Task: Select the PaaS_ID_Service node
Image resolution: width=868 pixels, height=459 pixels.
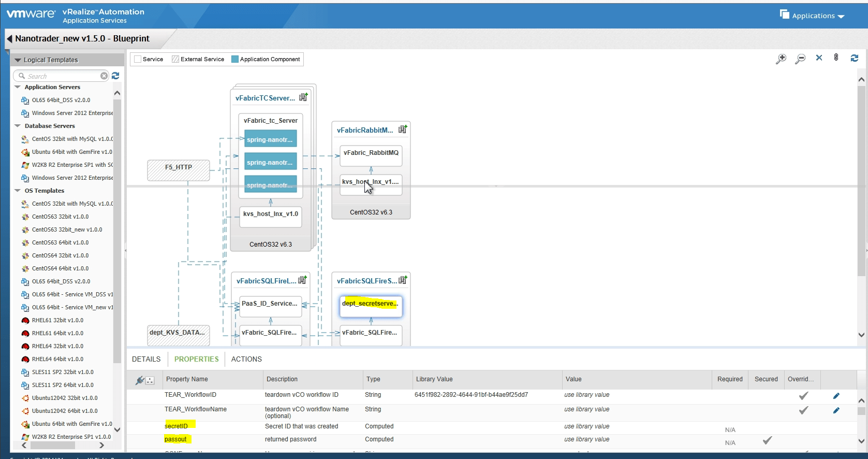Action: (x=270, y=306)
